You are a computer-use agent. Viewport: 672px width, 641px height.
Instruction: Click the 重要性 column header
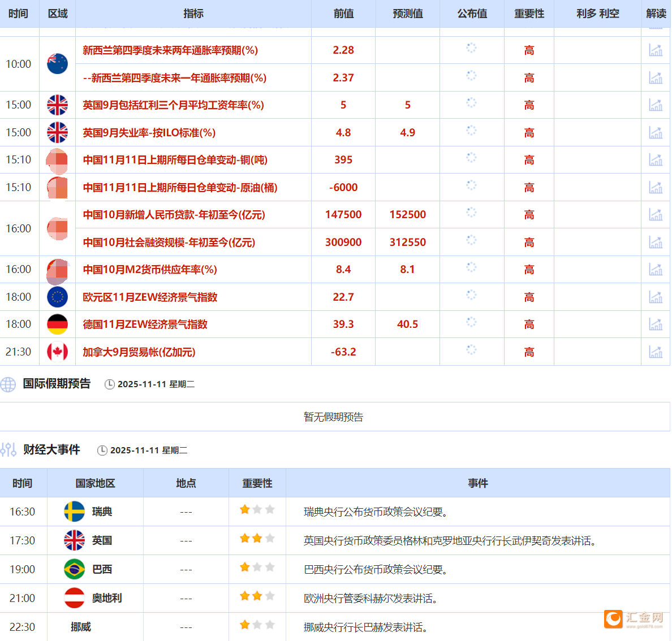[529, 14]
